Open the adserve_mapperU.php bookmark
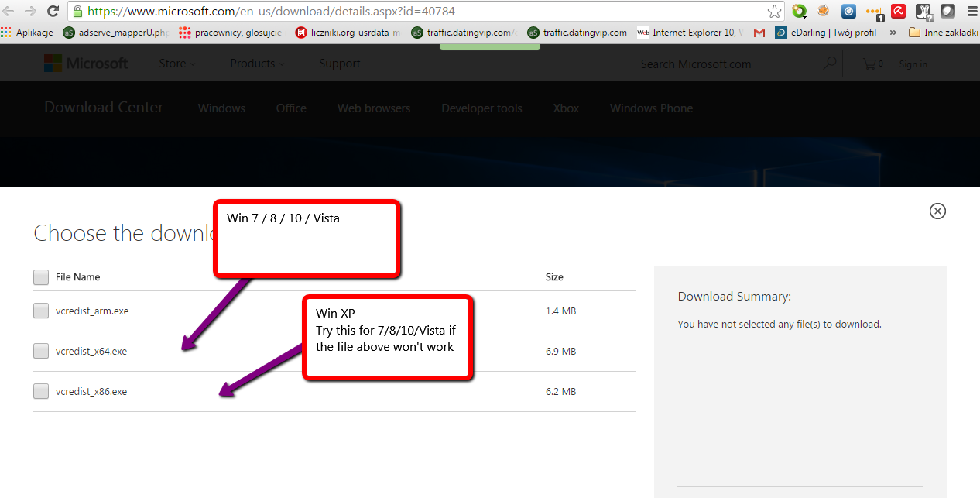 coord(115,33)
